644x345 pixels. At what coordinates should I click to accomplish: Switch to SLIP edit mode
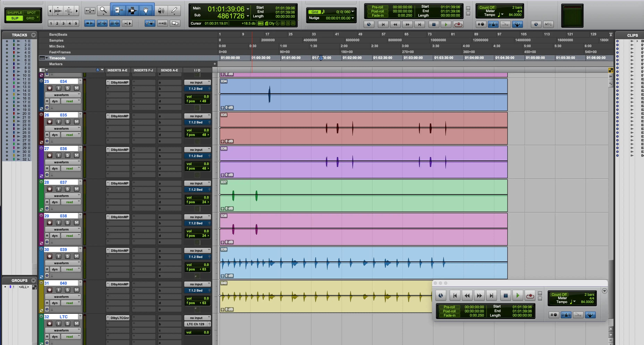coord(15,18)
